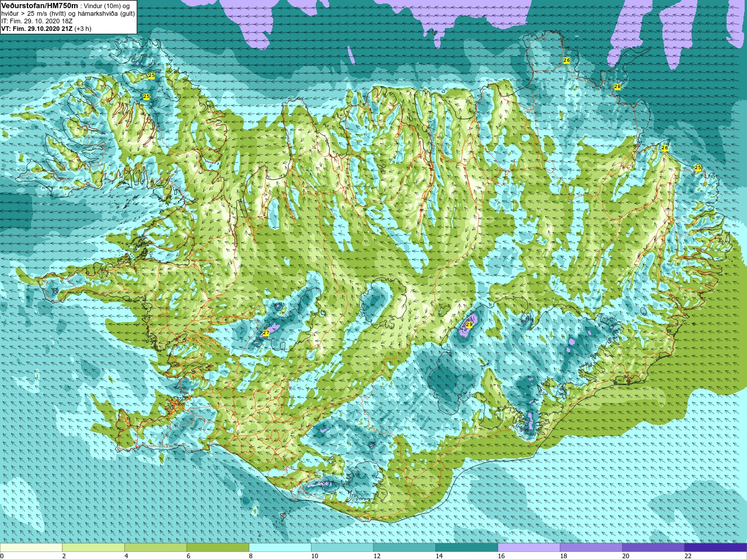747x560 pixels.
Task: Select the pale cyan 8–10 legend swatch
Action: click(x=280, y=547)
